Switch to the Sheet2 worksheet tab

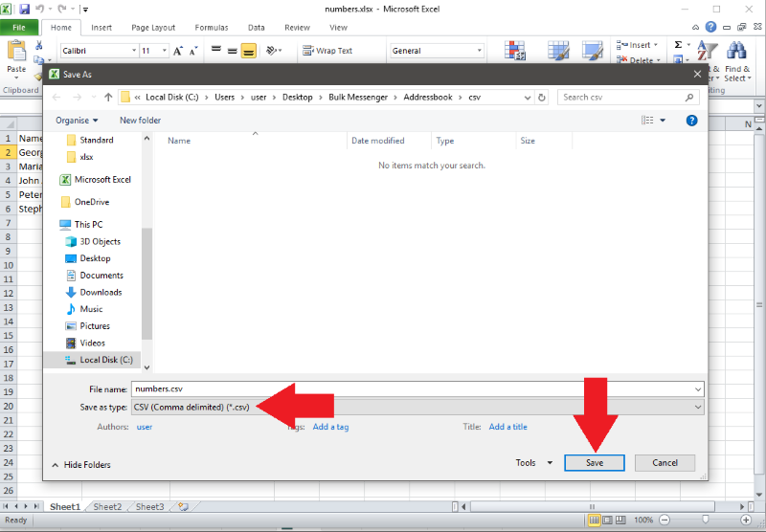(107, 507)
